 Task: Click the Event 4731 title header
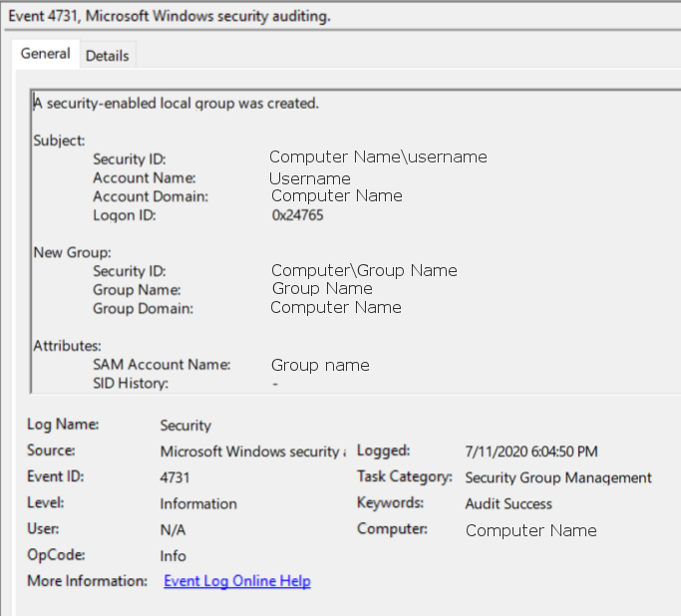(x=170, y=16)
